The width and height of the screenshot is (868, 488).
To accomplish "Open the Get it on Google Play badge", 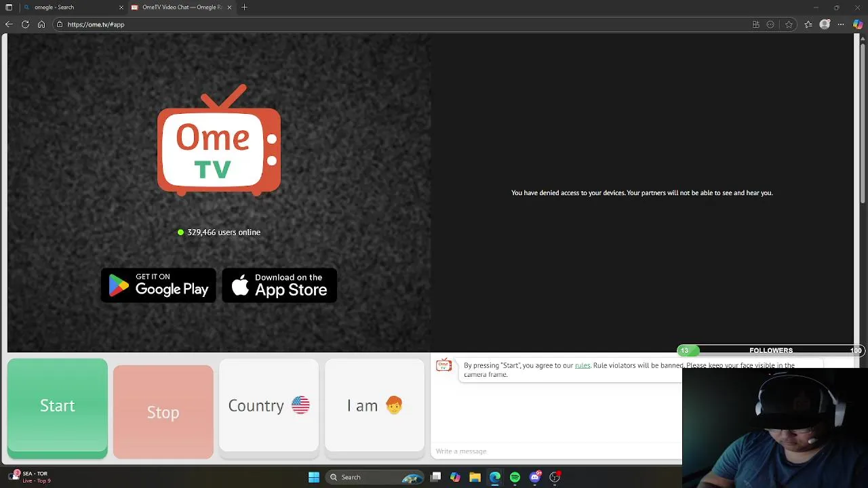I will click(159, 285).
